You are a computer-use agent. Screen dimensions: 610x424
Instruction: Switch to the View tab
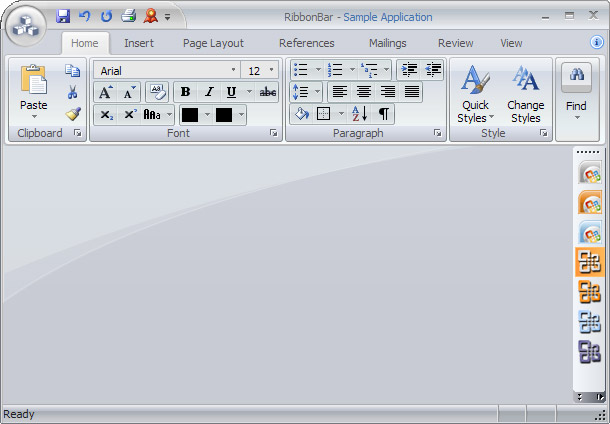[x=511, y=43]
